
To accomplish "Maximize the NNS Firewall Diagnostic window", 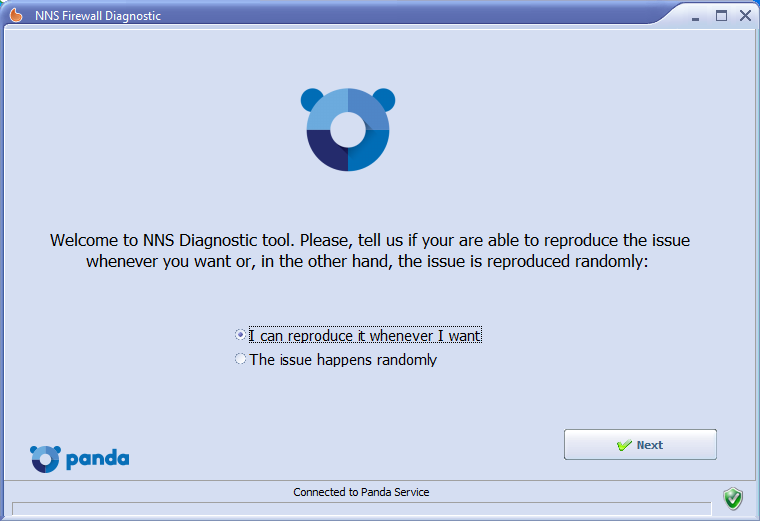I will point(721,16).
